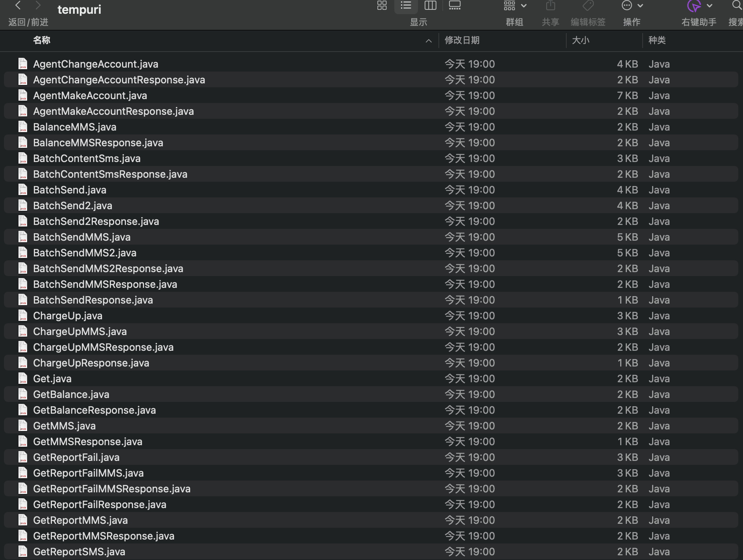Select AgentChangeAccountResponse.java file name
743x560 pixels.
click(x=119, y=80)
